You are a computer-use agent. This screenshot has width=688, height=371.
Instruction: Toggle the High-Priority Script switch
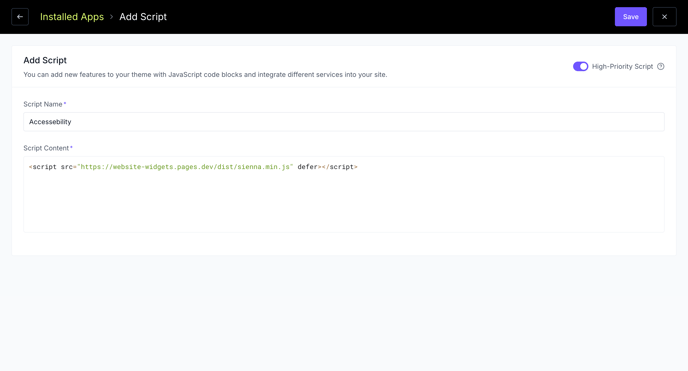tap(580, 66)
